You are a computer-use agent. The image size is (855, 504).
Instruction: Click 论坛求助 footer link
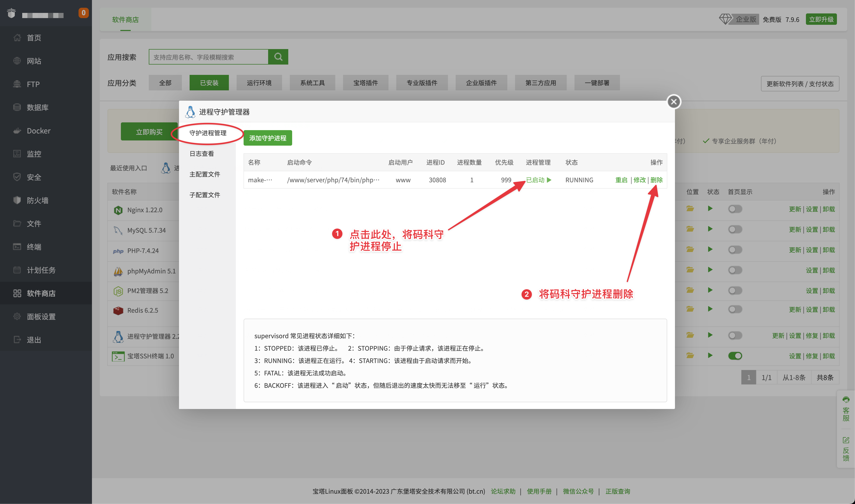click(503, 491)
